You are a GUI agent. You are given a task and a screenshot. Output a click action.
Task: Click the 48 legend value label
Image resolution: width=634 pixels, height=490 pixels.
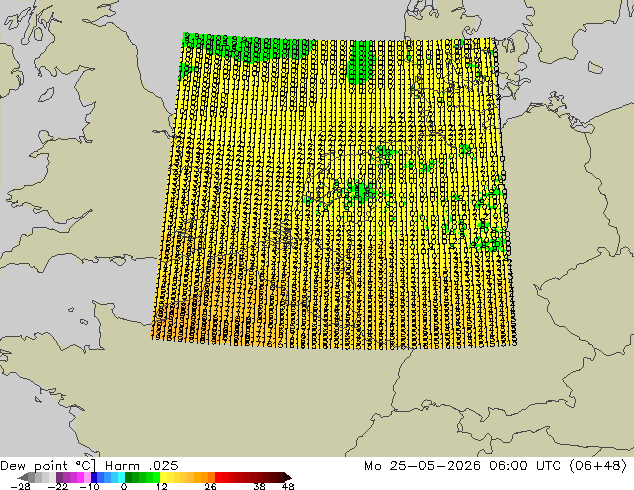288,486
